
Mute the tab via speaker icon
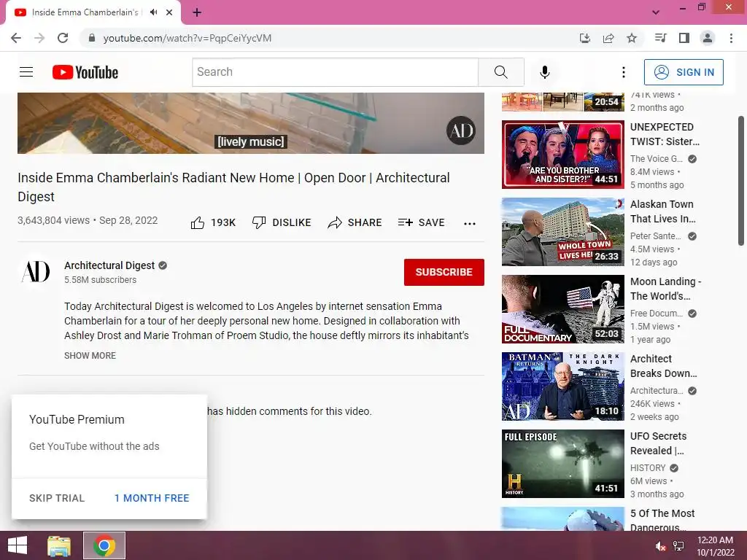point(153,12)
